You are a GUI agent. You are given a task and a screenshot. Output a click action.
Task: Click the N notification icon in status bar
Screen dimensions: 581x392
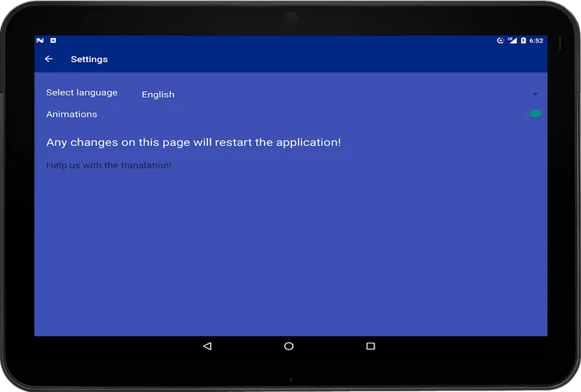(x=40, y=40)
